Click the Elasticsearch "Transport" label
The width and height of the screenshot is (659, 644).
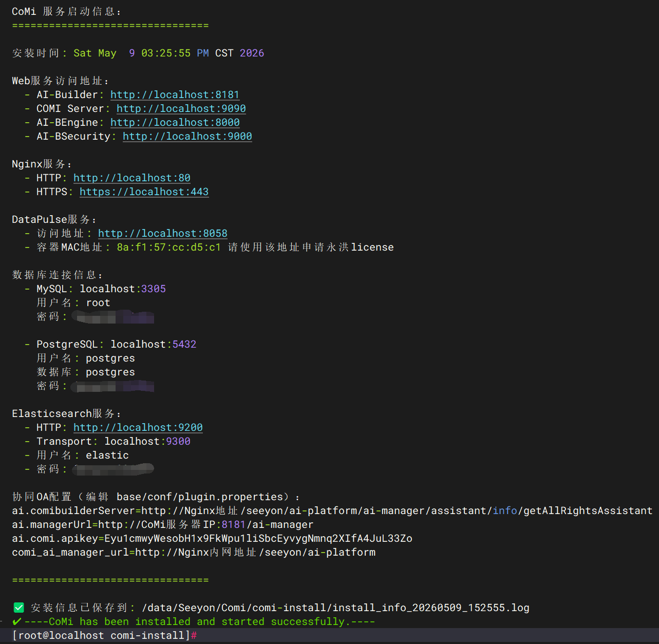pos(64,441)
